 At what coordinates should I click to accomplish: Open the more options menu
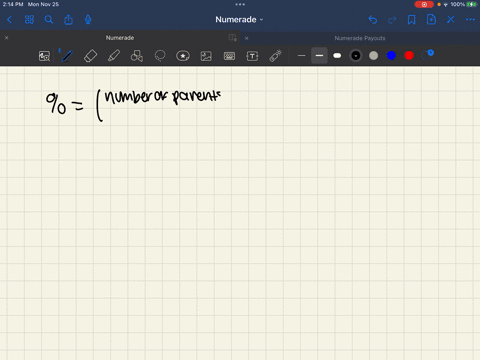(470, 20)
